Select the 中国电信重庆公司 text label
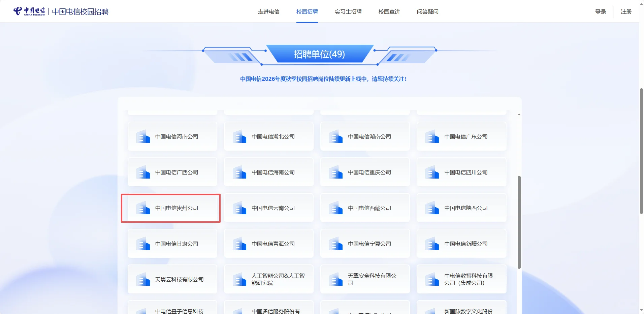 369,172
